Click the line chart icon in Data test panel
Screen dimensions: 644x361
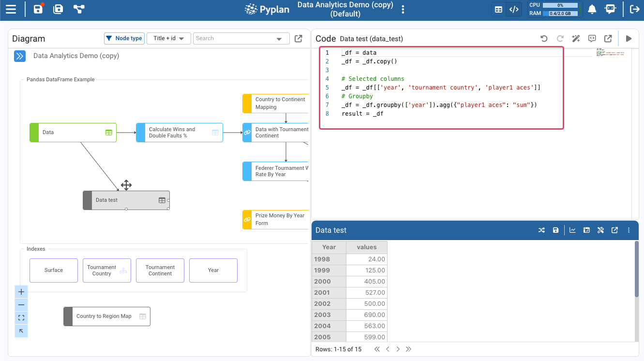coord(572,230)
